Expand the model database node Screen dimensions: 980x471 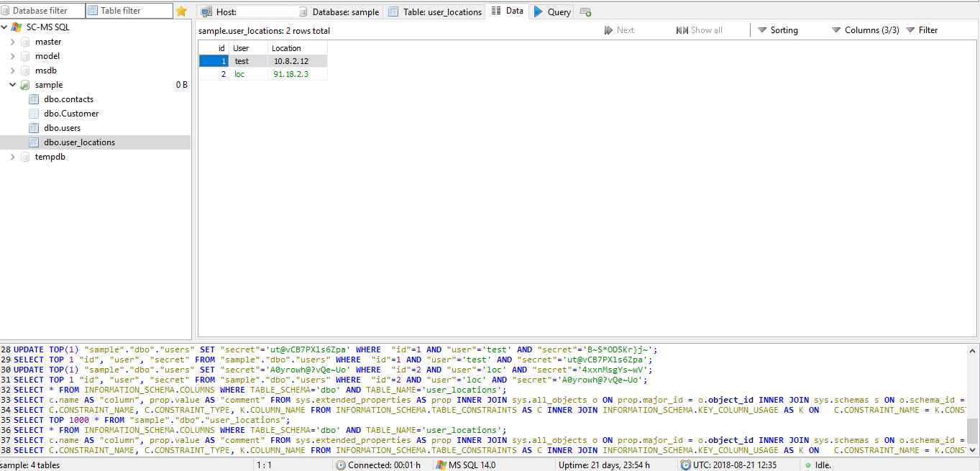pyautogui.click(x=13, y=56)
